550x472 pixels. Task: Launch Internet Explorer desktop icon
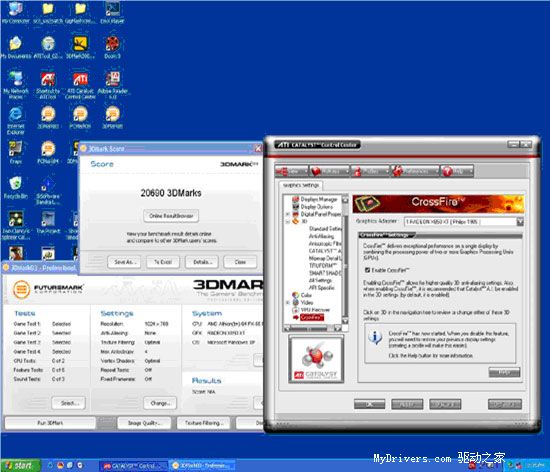pos(16,121)
